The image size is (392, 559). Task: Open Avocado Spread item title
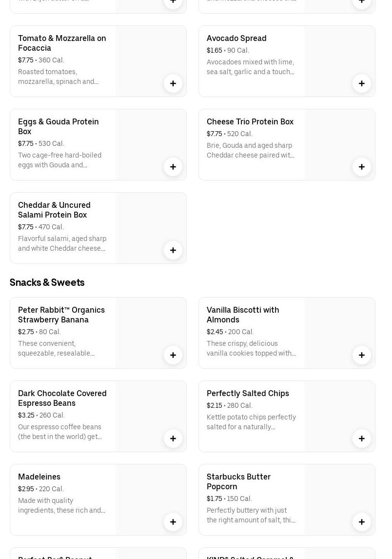pyautogui.click(x=236, y=38)
